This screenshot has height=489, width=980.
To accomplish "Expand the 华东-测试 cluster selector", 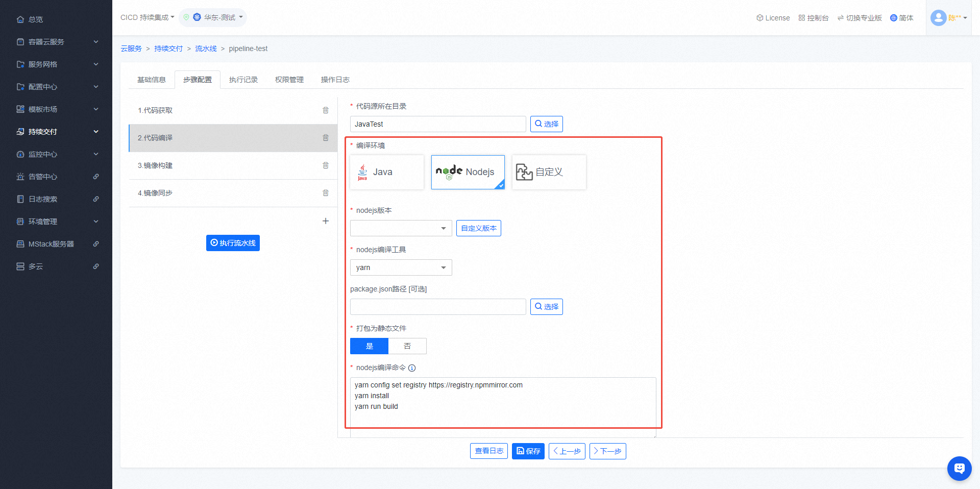I will (213, 18).
